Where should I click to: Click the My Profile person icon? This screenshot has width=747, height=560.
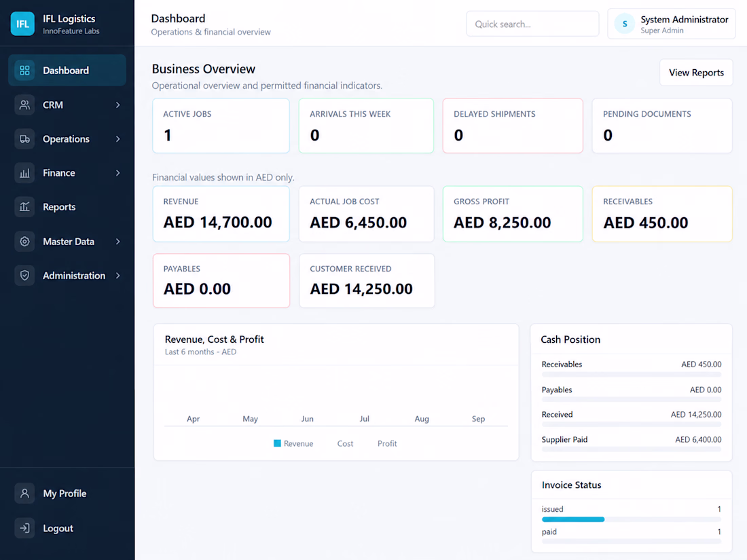(24, 493)
